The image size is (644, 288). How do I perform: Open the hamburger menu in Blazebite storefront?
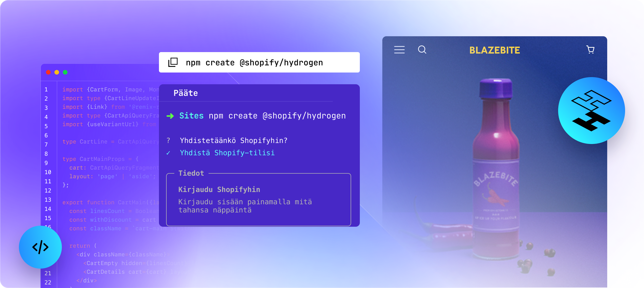(399, 50)
